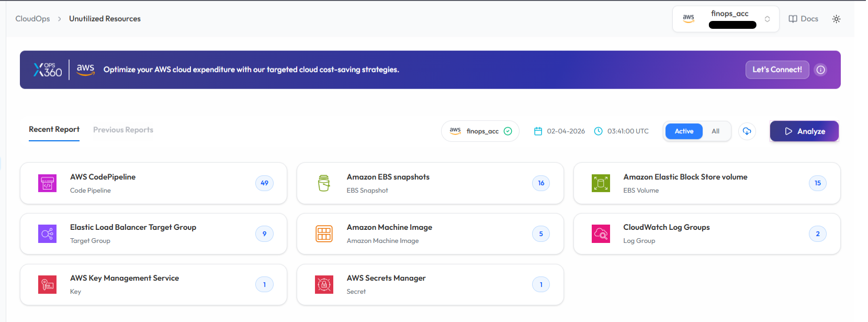
Task: Click the Amazon Machine Image icon
Action: [x=324, y=234]
